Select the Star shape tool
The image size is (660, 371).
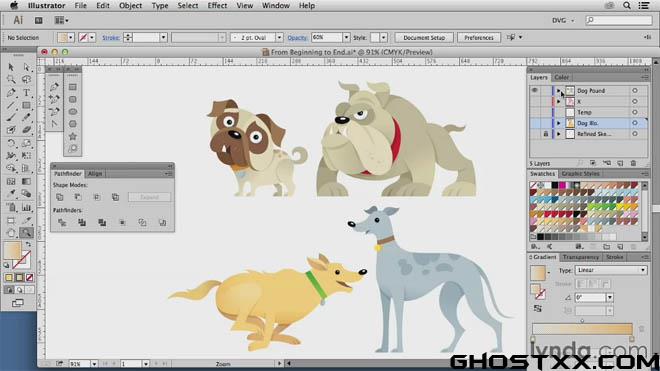73,136
